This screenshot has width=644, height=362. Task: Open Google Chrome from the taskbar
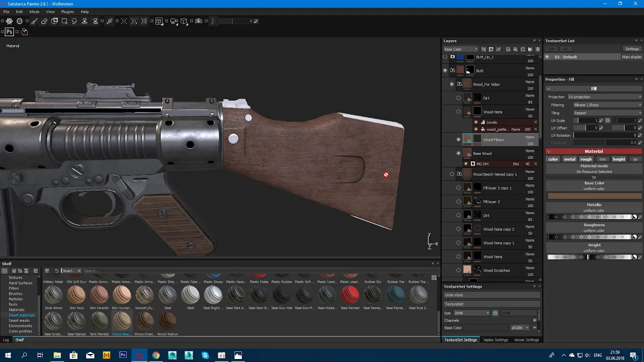pyautogui.click(x=156, y=355)
